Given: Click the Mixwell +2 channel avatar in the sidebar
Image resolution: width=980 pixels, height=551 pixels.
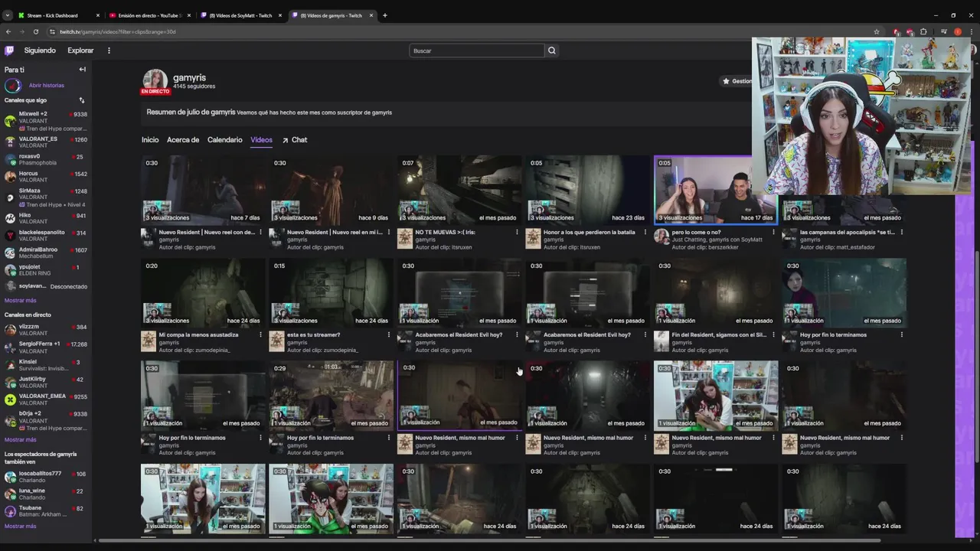Looking at the screenshot, I should [x=10, y=121].
